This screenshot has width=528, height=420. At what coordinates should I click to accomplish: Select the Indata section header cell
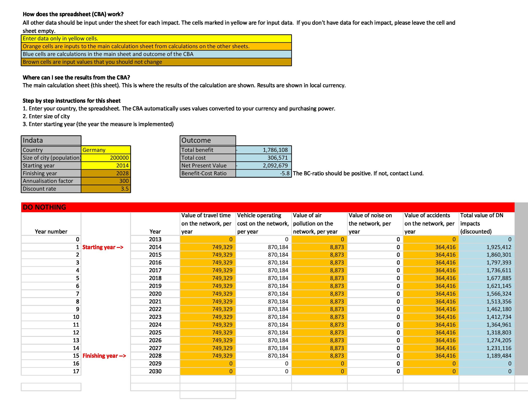point(51,140)
